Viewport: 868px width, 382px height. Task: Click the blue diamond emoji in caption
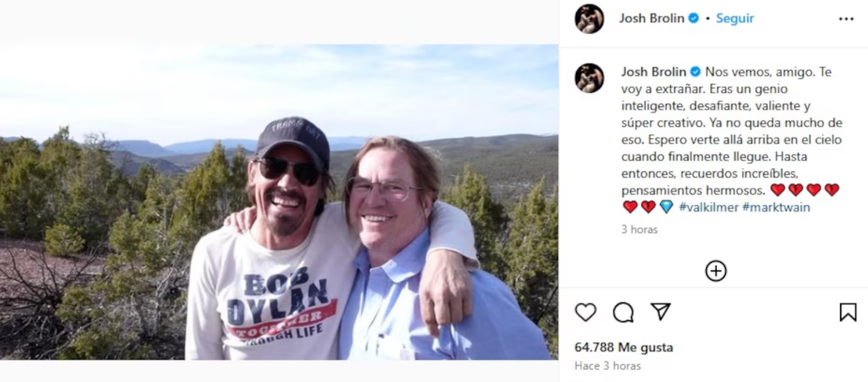[666, 207]
